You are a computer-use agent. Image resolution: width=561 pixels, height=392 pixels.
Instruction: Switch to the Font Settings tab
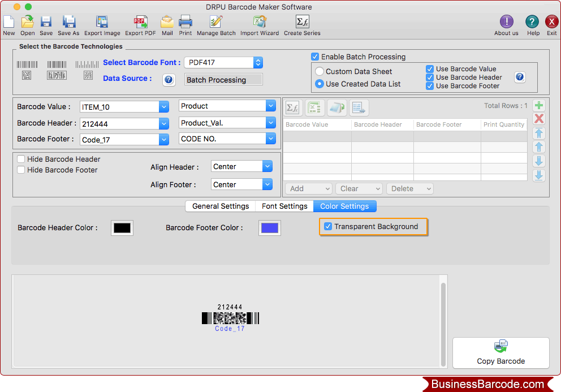click(284, 206)
